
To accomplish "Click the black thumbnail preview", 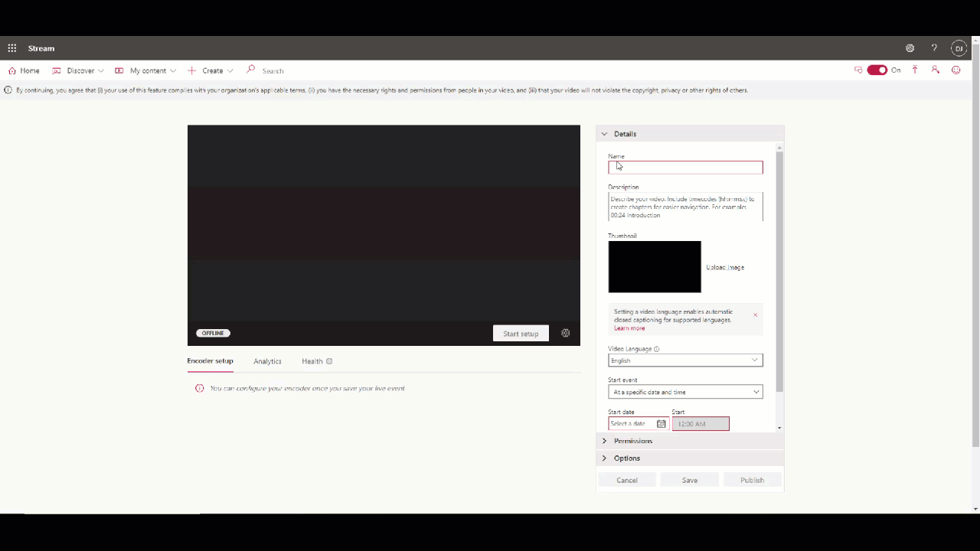I will [655, 267].
